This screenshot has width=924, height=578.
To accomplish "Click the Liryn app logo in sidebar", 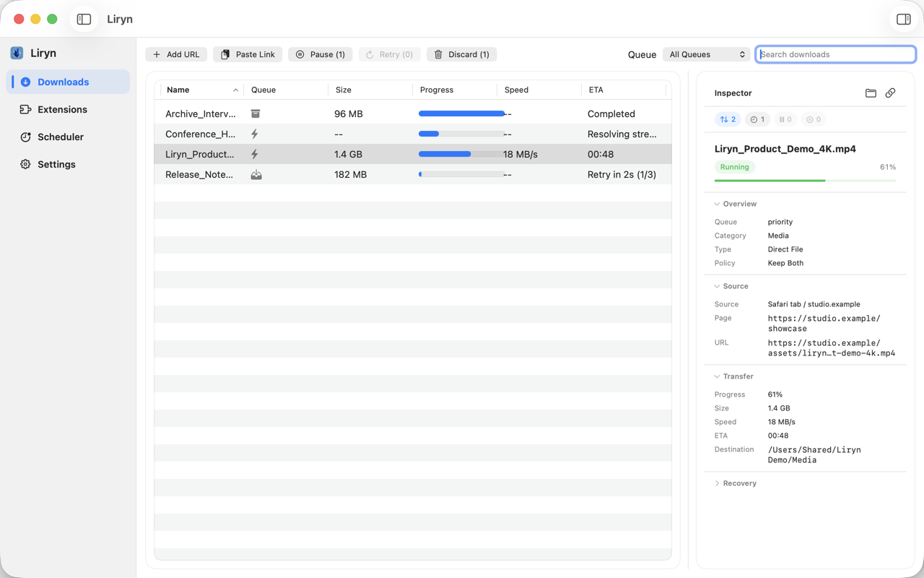I will [17, 53].
